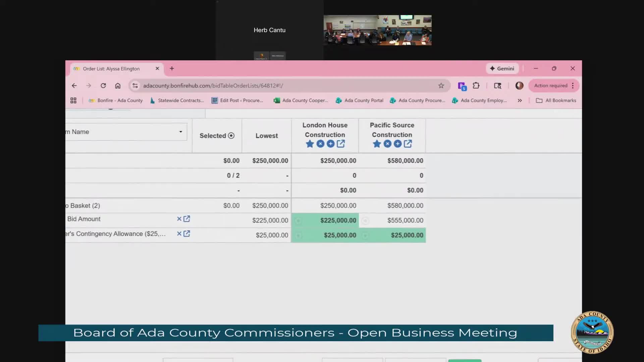Switch to the Order List: Alyssa Ellington tab
Screen dimensions: 644x362
[x=111, y=69]
